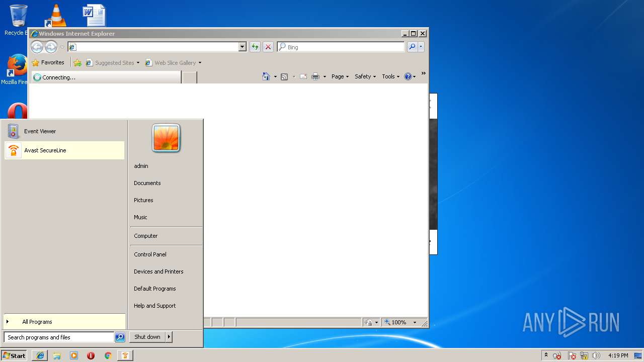The width and height of the screenshot is (644, 362).
Task: Click the Internet Explorer taskbar icon
Action: pyautogui.click(x=40, y=355)
